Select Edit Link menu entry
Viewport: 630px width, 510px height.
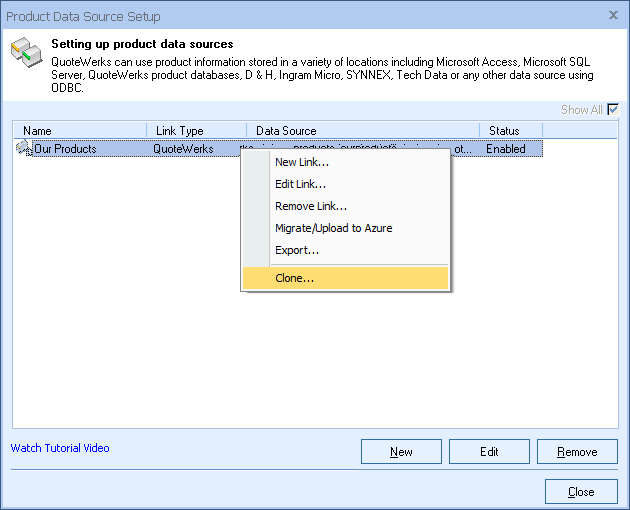(300, 184)
